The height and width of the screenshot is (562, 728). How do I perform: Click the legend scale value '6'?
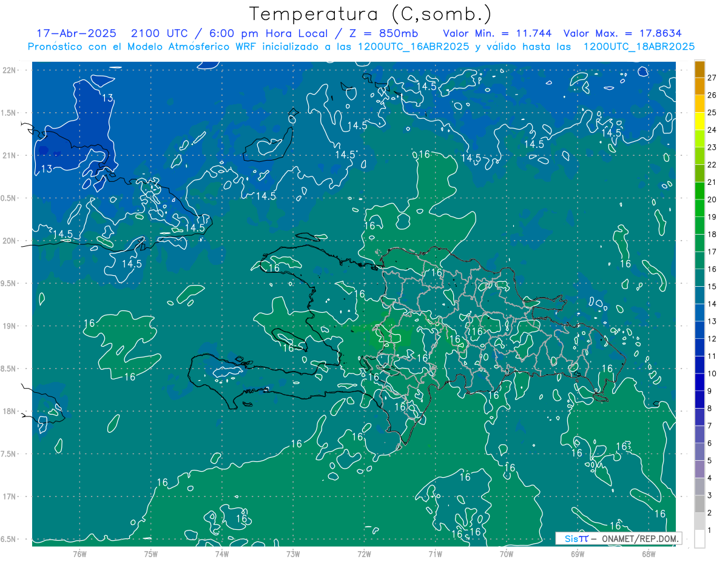click(710, 444)
